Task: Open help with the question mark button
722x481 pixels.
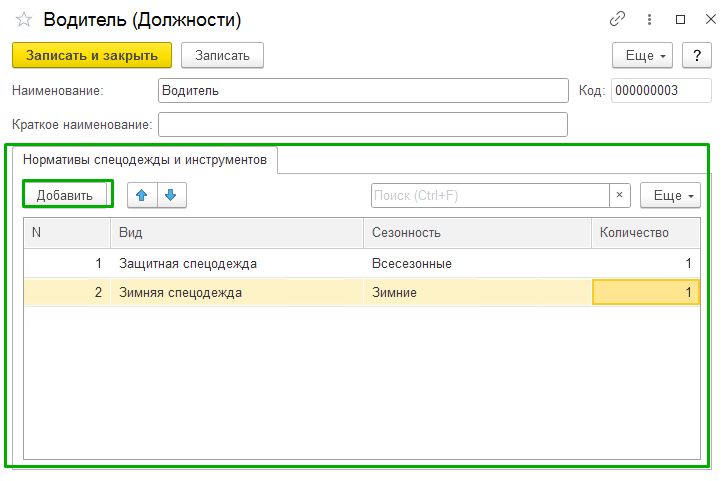Action: click(690, 55)
